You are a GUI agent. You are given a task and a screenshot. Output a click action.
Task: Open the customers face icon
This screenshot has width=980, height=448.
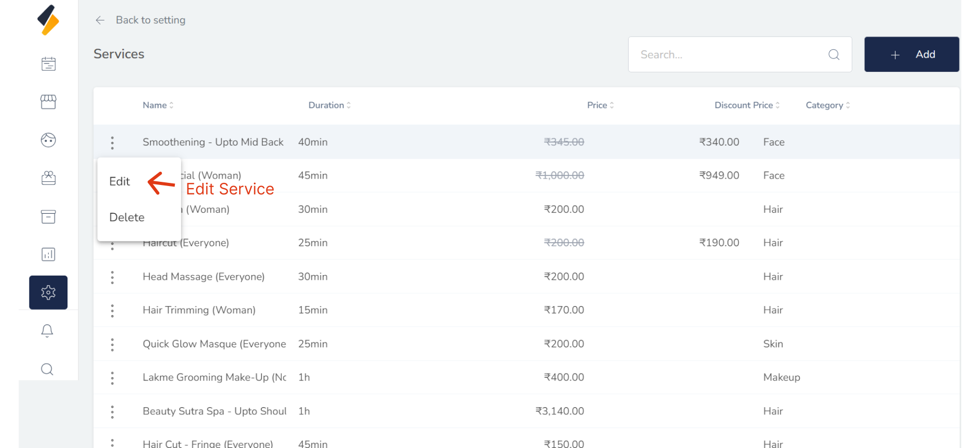[48, 140]
